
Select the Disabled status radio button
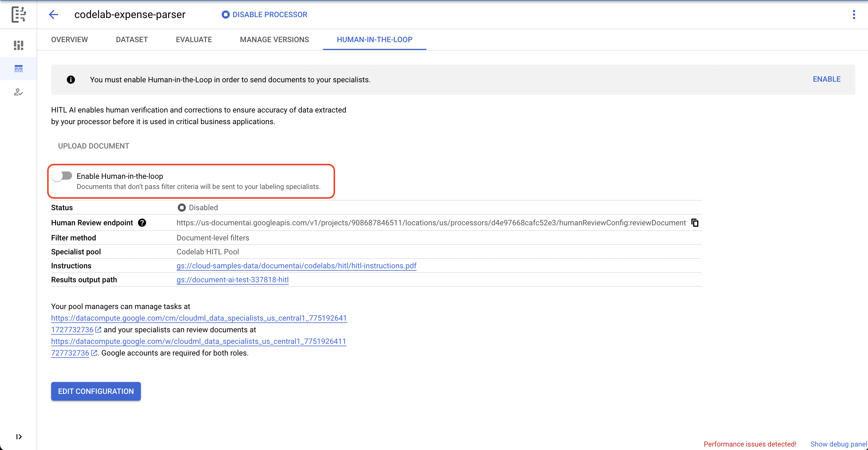(182, 207)
